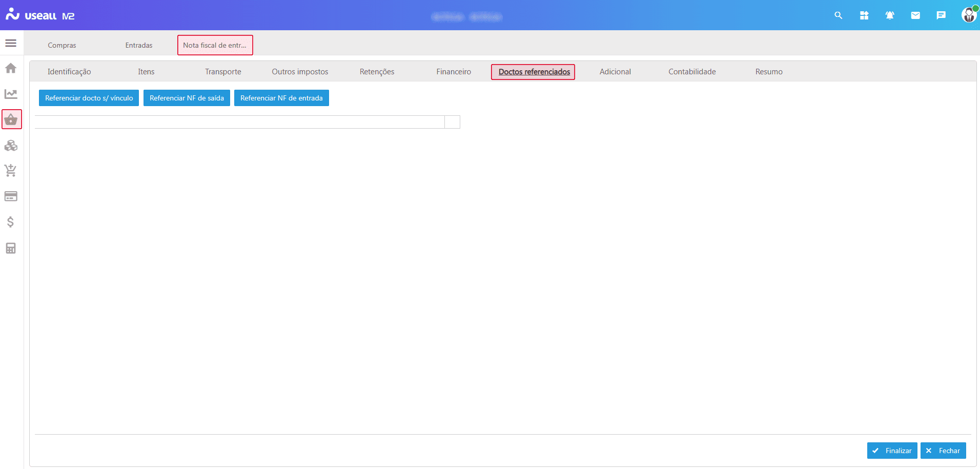This screenshot has width=980, height=469.
Task: Open the stacked boxes inventory icon
Action: click(11, 146)
